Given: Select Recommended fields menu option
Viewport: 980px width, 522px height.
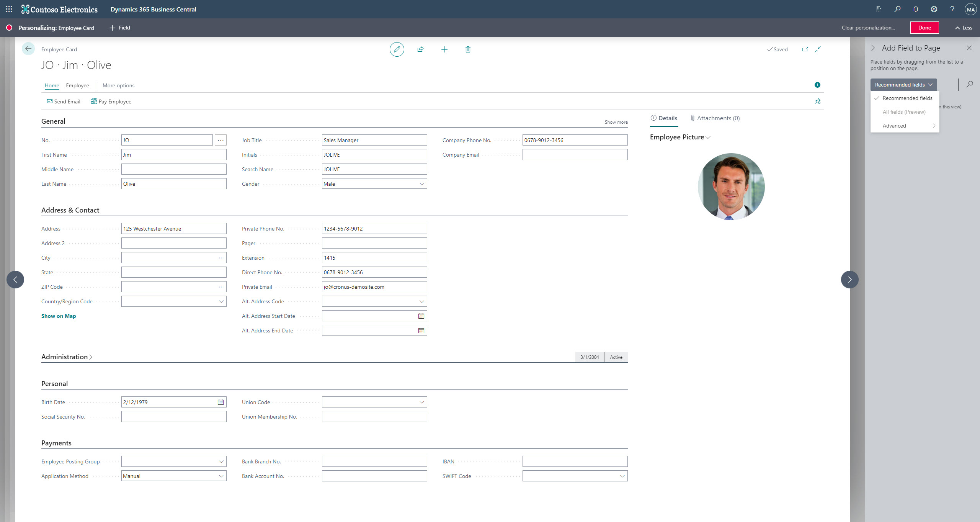Looking at the screenshot, I should coord(905,98).
